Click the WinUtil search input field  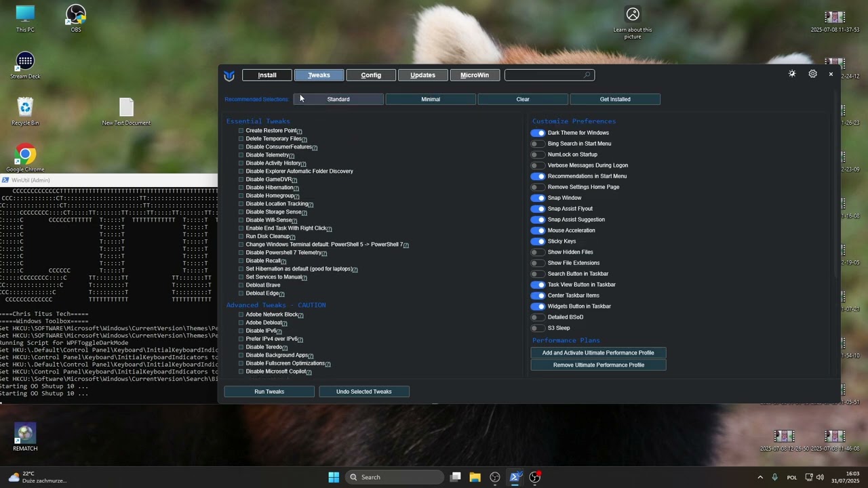pos(545,75)
